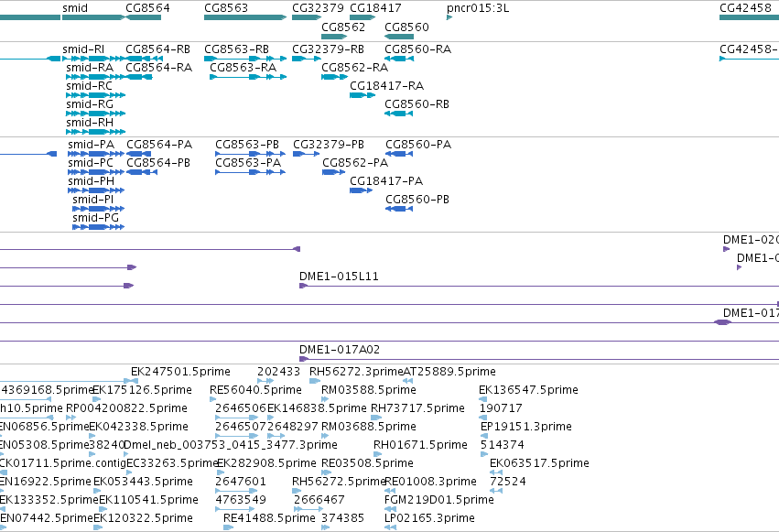Click EST RM03588.5prime
The image size is (779, 532).
[x=369, y=390]
